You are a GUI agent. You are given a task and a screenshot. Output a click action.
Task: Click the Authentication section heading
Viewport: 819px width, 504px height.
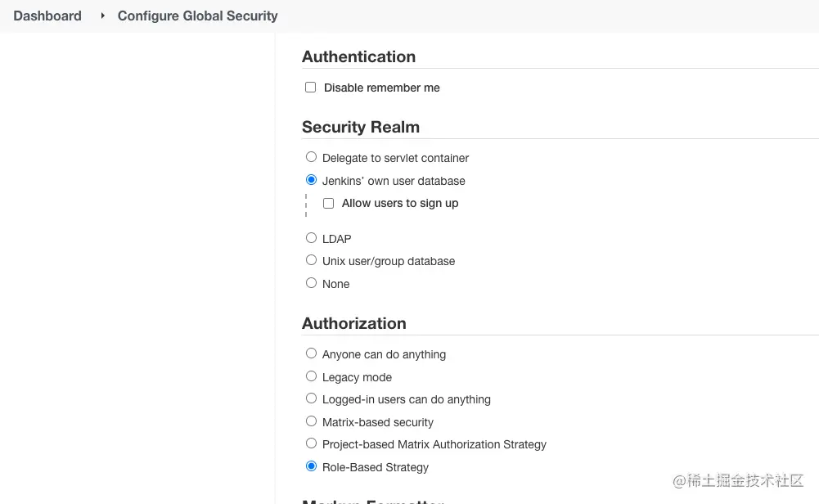(x=358, y=56)
